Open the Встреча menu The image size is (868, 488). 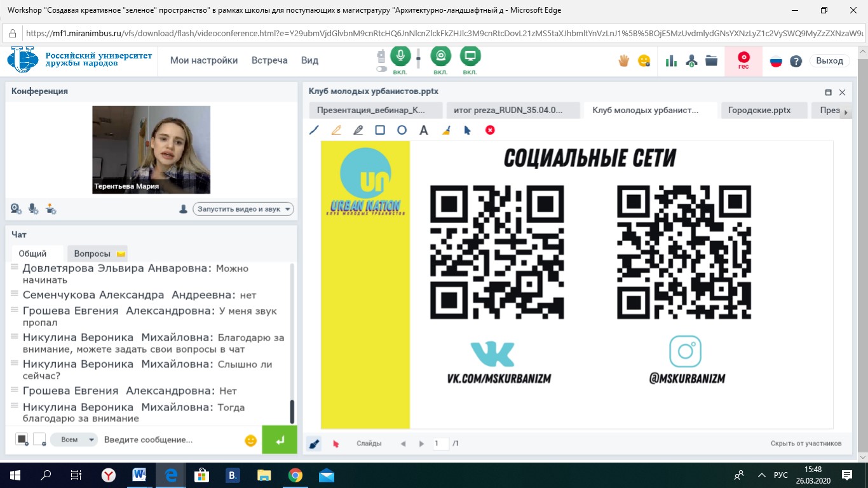269,60
